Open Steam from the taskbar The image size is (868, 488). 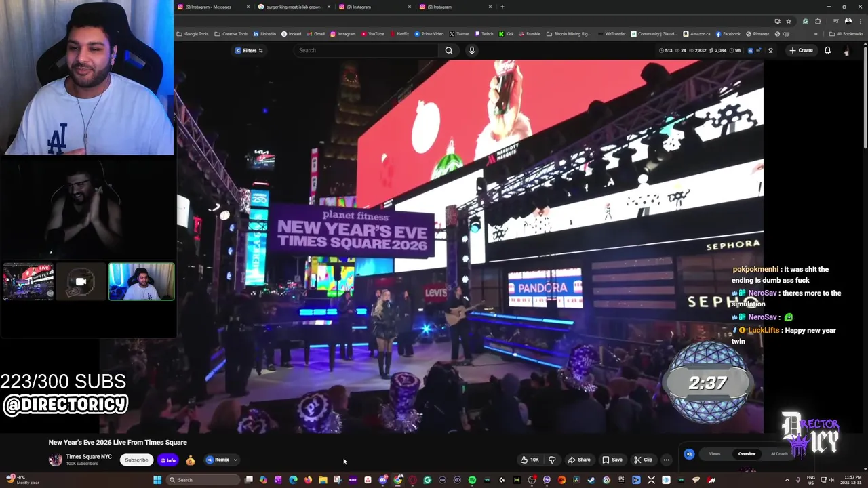(591, 480)
